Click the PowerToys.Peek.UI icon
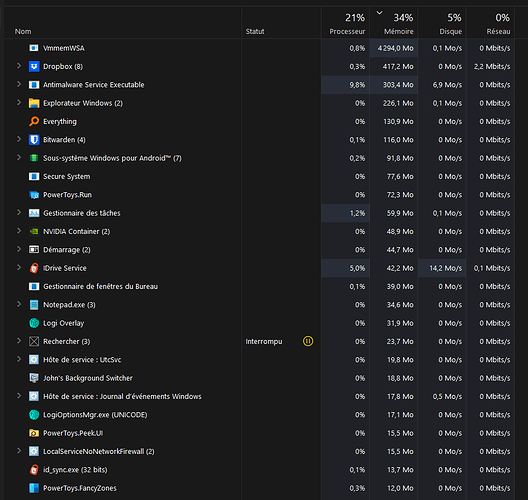Image resolution: width=528 pixels, height=500 pixels. (x=34, y=433)
